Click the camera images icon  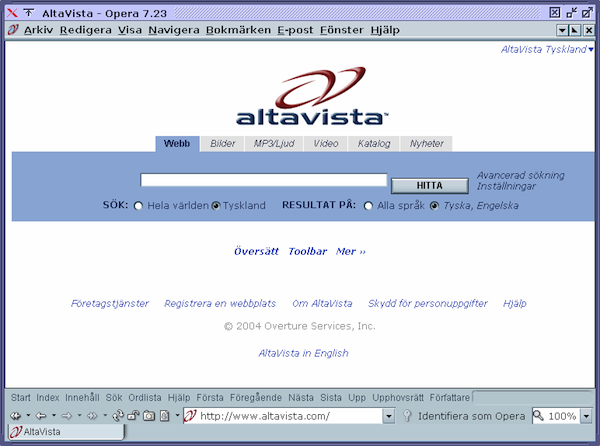[148, 416]
